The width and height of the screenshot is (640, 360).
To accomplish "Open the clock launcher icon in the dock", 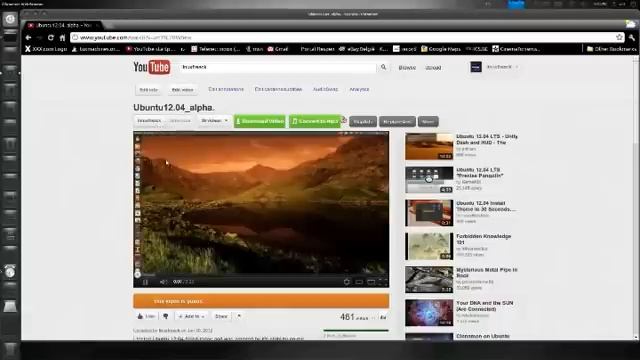I will pos(10,271).
